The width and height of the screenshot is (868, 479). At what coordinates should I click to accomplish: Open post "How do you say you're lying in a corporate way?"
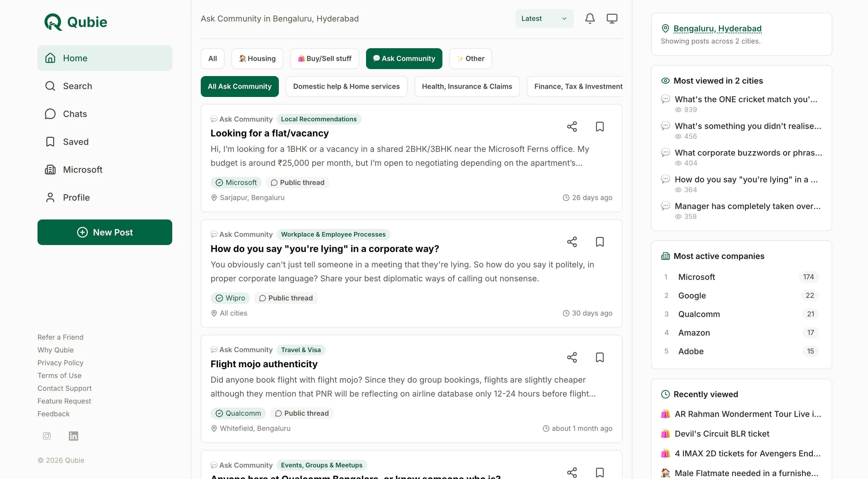(x=324, y=249)
